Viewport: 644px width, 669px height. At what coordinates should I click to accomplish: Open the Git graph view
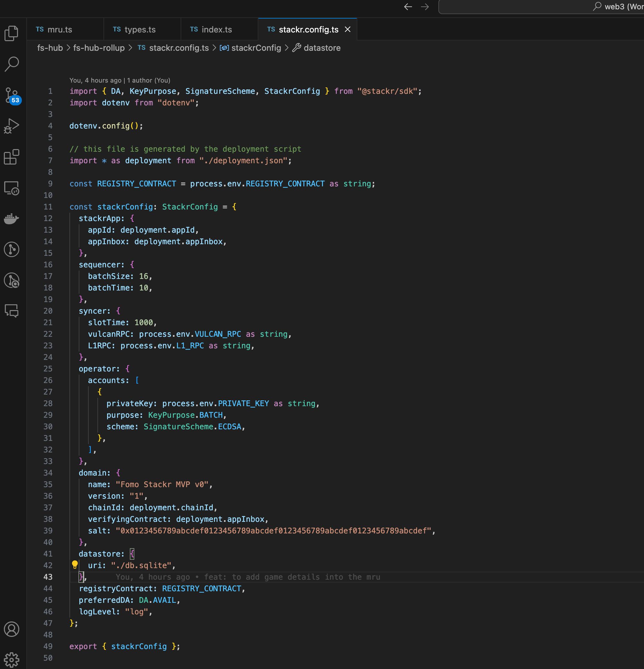point(12,250)
